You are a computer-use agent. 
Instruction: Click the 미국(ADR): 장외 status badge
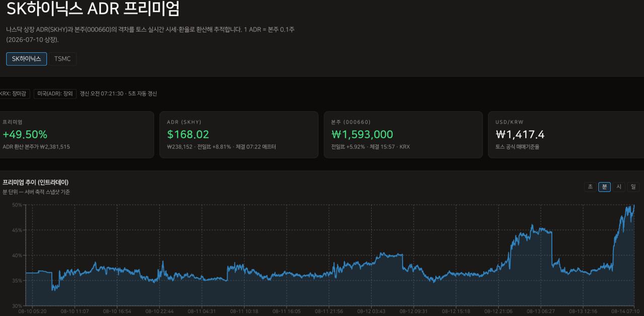pyautogui.click(x=55, y=94)
